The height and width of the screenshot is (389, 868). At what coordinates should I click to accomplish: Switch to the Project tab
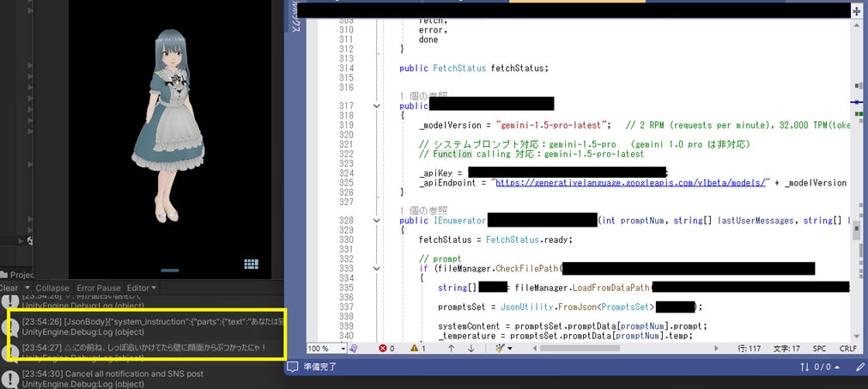pos(19,274)
